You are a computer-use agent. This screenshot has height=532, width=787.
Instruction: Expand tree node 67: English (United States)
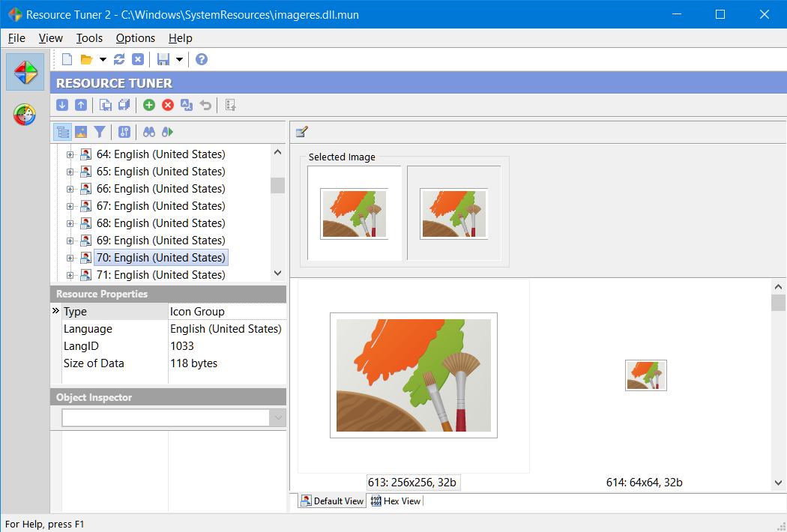point(70,206)
